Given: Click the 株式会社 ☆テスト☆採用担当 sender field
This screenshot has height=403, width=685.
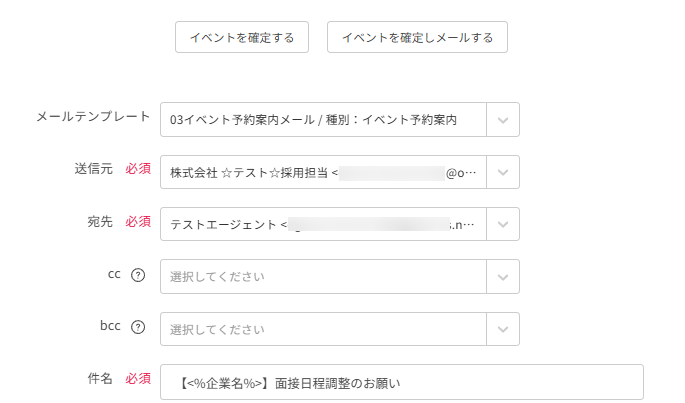Looking at the screenshot, I should (322, 172).
